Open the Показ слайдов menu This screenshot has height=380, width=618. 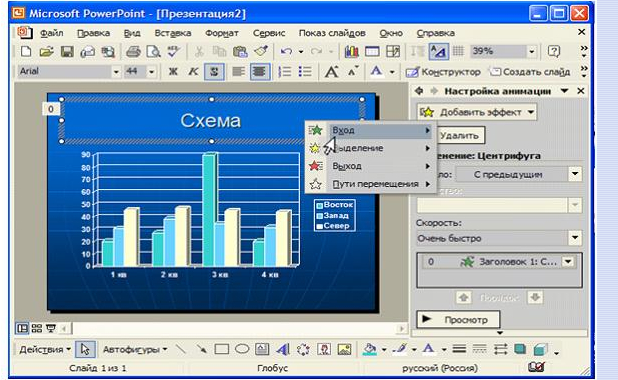point(332,33)
